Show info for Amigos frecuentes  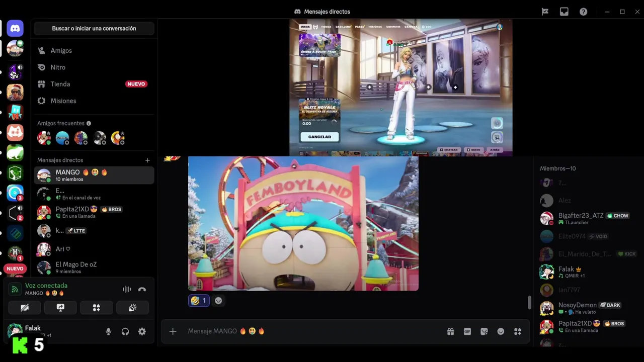point(89,123)
